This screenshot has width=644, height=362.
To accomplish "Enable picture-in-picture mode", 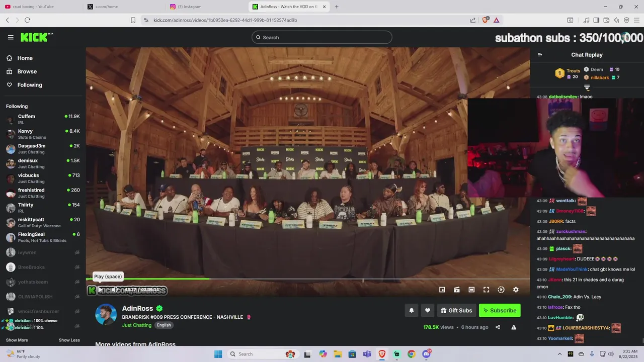I will pyautogui.click(x=442, y=290).
